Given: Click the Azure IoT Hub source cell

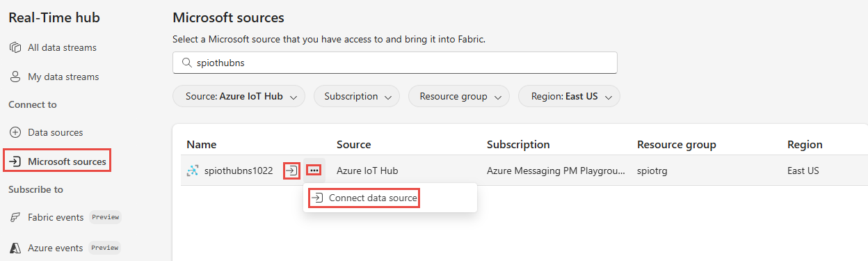Looking at the screenshot, I should [x=367, y=171].
